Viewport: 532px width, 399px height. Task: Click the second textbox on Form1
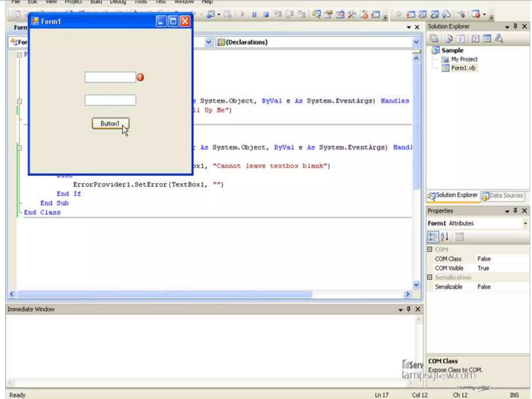[x=110, y=100]
